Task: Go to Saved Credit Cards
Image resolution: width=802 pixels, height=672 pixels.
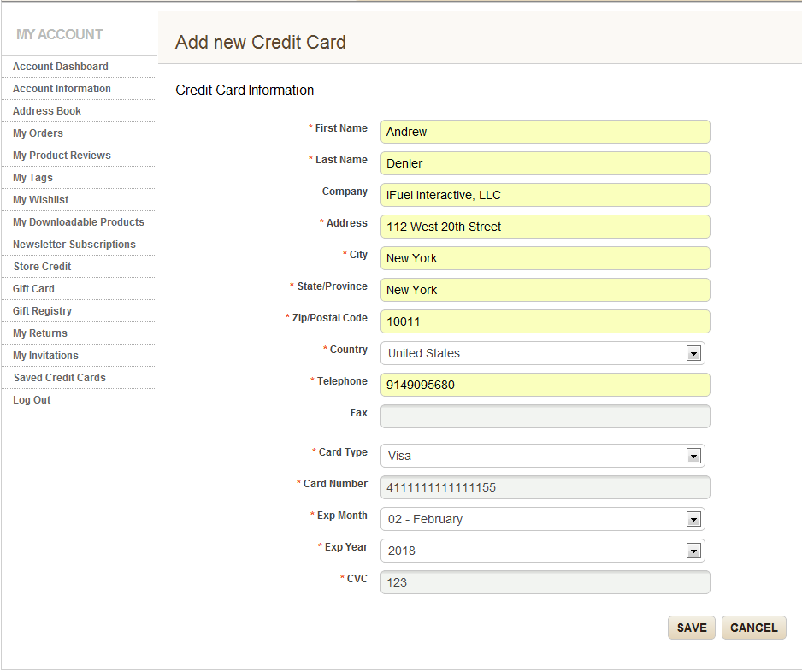Action: tap(59, 378)
